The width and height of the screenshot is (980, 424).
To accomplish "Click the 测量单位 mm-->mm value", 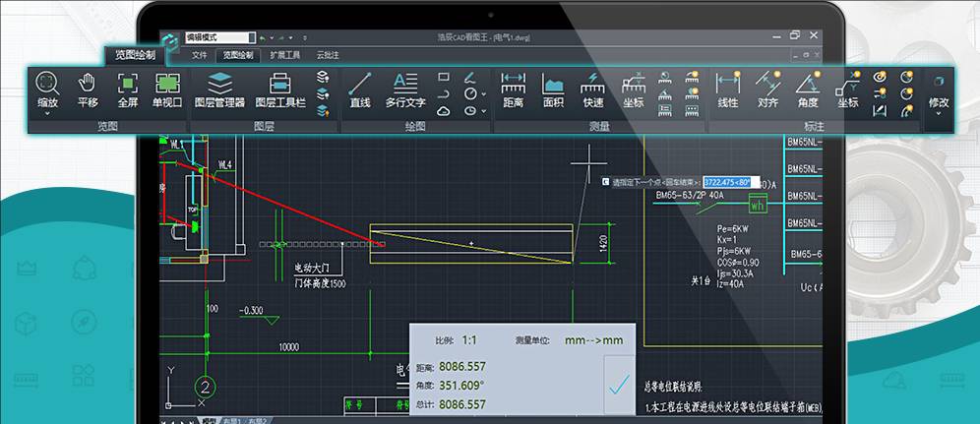I will click(x=593, y=340).
